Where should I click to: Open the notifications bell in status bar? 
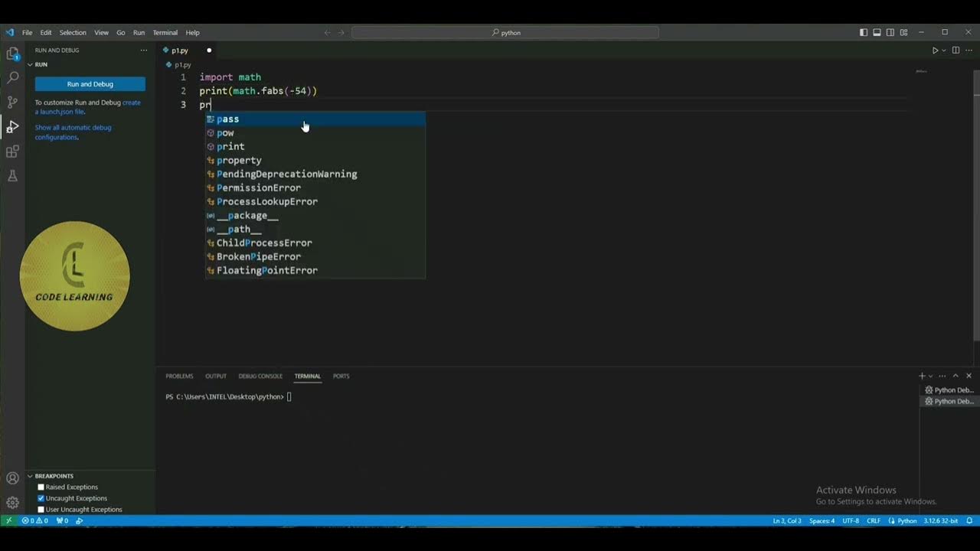coord(969,520)
